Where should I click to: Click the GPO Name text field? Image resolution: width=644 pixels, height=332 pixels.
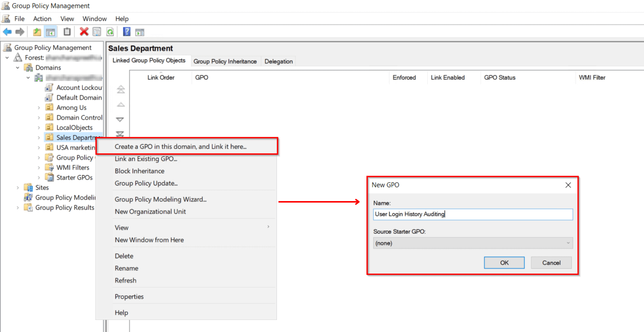pyautogui.click(x=473, y=214)
